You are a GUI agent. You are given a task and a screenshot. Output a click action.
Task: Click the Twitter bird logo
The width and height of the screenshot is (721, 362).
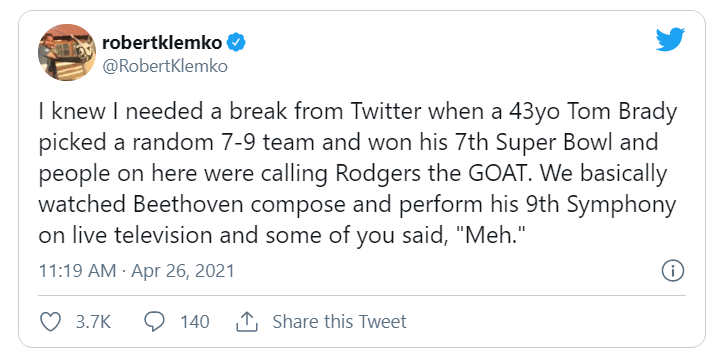[670, 39]
